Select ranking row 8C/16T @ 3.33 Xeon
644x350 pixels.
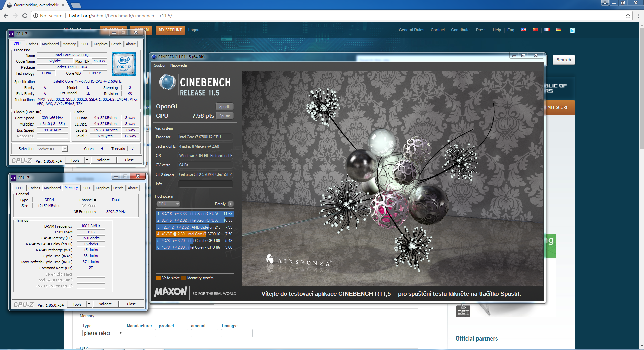click(x=195, y=214)
